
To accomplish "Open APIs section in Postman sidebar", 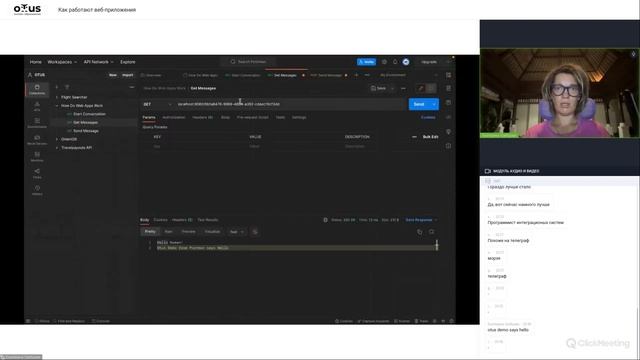I will 37,107.
